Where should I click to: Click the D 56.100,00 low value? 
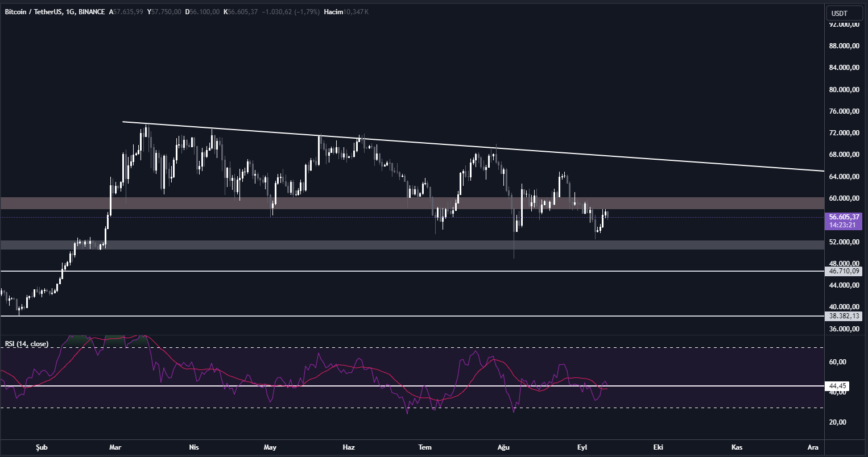pyautogui.click(x=202, y=11)
